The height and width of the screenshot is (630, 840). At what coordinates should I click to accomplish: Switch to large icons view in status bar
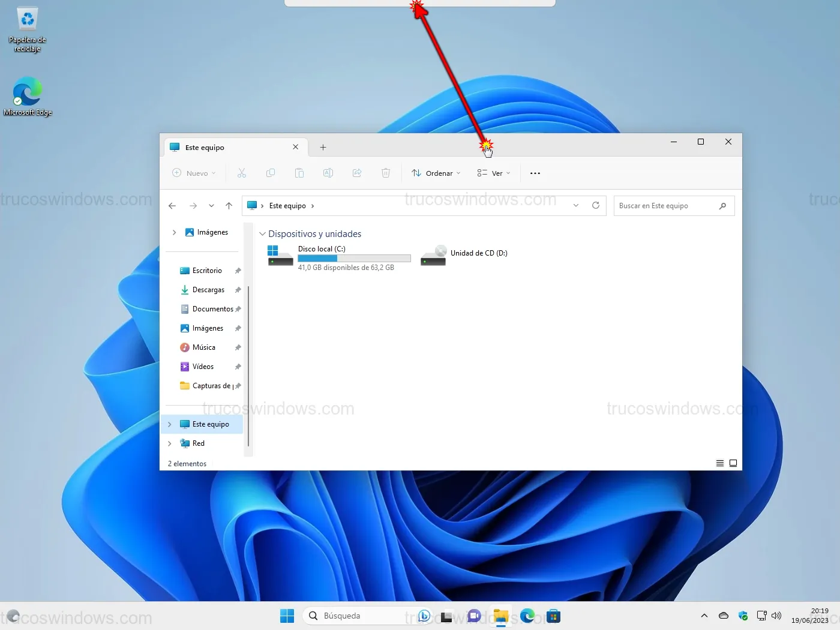733,463
